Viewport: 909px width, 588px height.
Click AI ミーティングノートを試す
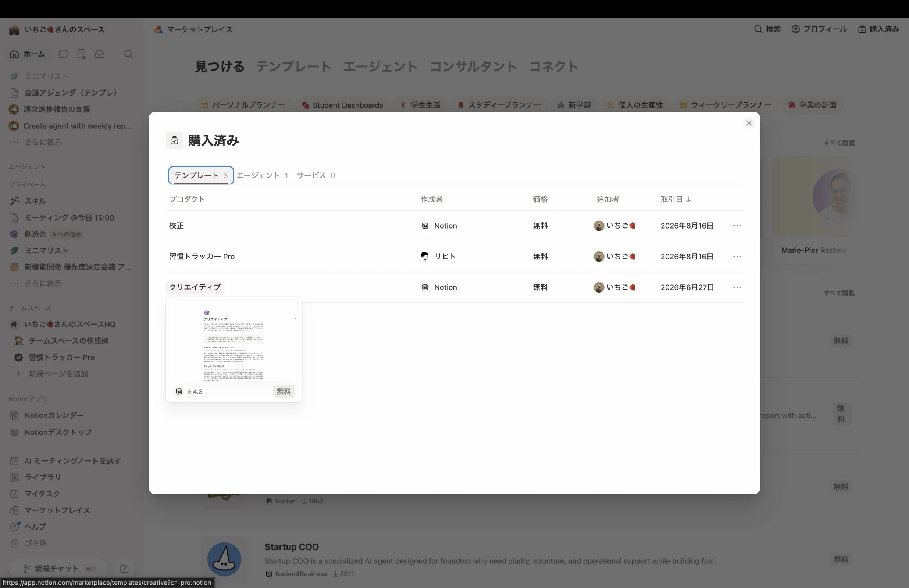coord(72,461)
